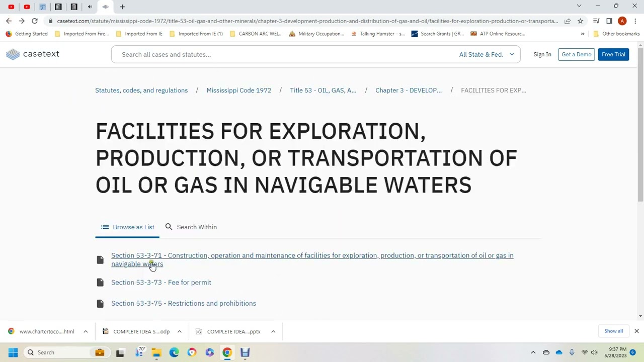Open the Imported From IE (1) bookmark folder
The image size is (644, 362).
click(x=196, y=34)
